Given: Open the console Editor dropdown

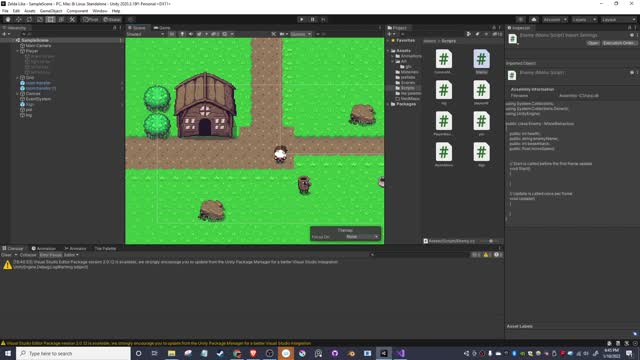Looking at the screenshot, I should (x=71, y=255).
